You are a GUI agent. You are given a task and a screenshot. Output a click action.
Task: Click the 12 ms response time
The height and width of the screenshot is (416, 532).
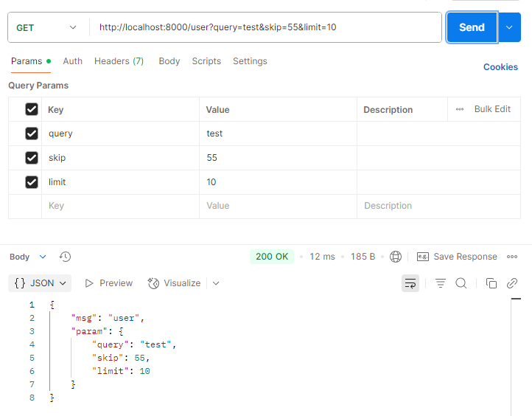coord(322,257)
